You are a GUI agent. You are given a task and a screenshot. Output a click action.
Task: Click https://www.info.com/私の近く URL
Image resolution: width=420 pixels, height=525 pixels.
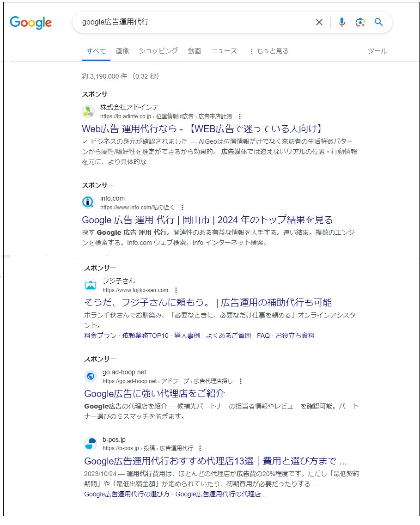(138, 207)
